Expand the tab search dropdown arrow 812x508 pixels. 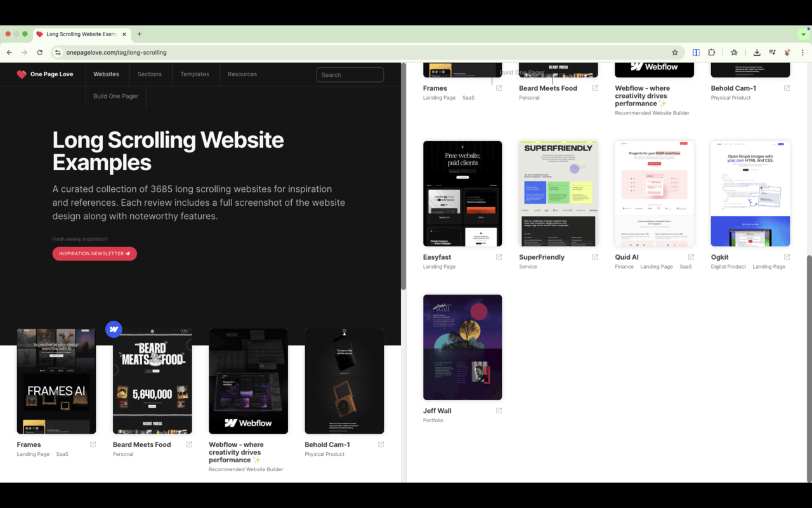802,34
